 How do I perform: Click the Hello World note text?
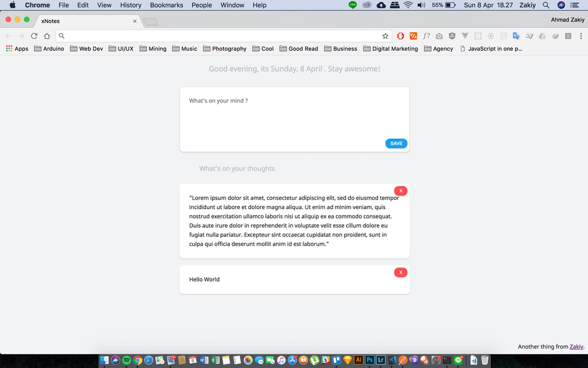204,279
